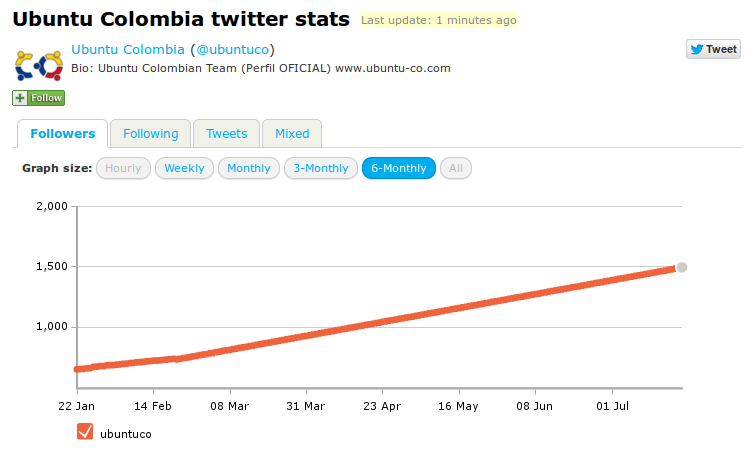Click the gray end data point on chart
The height and width of the screenshot is (455, 749).
coord(682,267)
